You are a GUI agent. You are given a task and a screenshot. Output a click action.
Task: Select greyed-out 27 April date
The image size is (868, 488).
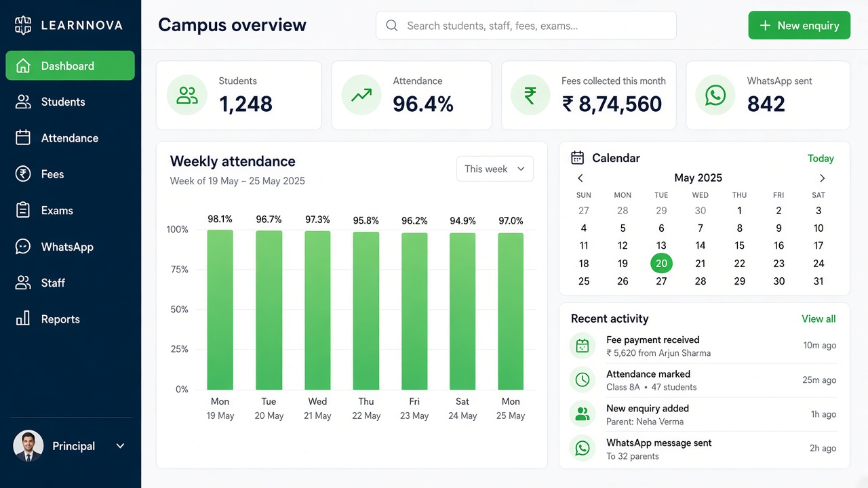584,211
